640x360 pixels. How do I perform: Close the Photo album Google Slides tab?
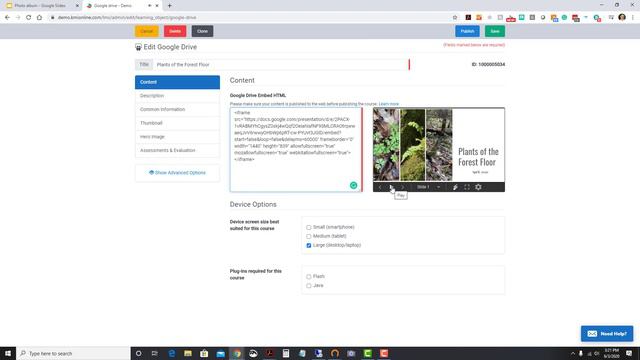point(77,6)
